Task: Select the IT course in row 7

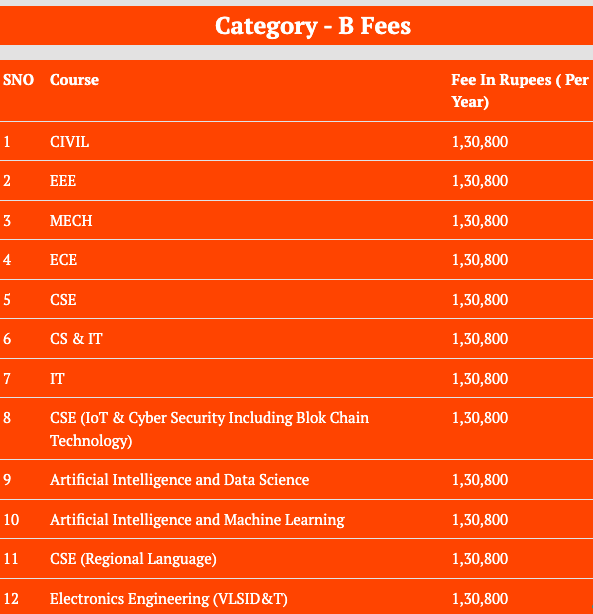Action: (x=57, y=379)
